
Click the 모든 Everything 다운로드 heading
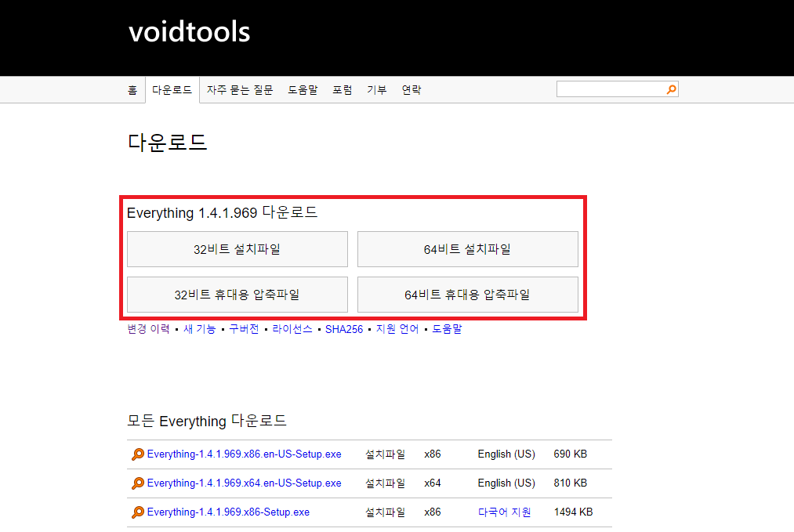207,421
